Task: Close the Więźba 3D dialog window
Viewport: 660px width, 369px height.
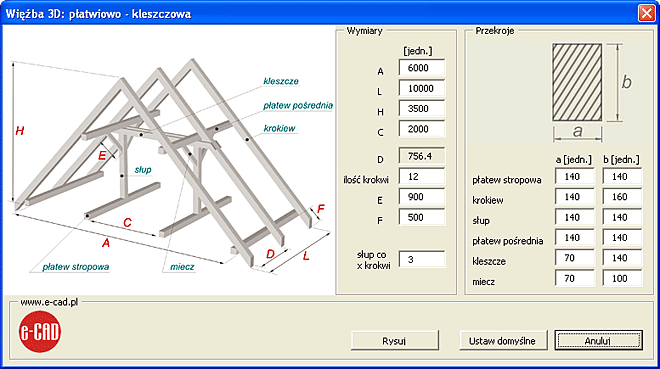Action: click(x=647, y=13)
